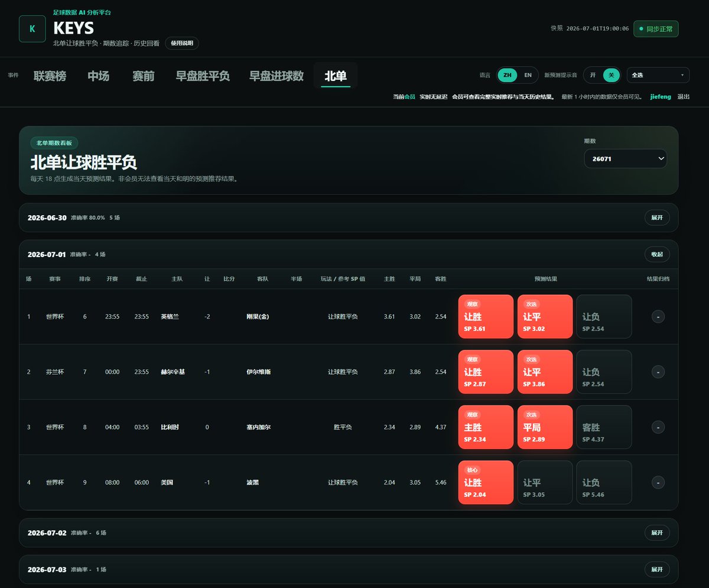Click 准确率 80.0% label
This screenshot has height=588, width=709.
pos(87,217)
